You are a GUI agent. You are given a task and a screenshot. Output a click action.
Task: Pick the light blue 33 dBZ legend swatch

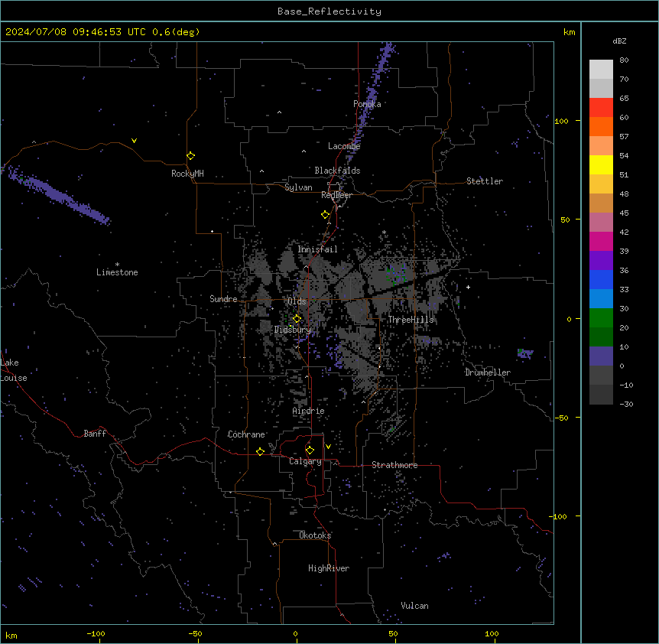[x=601, y=299]
